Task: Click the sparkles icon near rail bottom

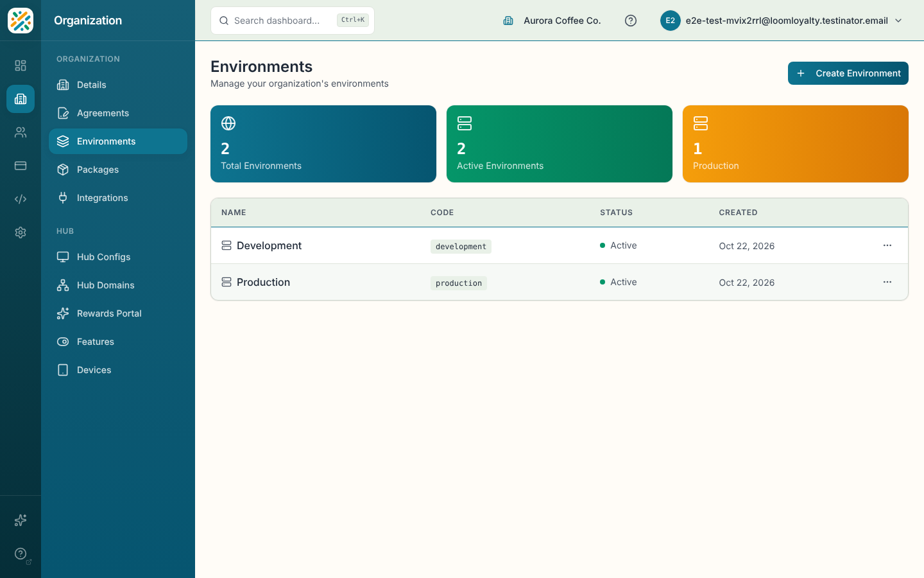Action: click(21, 520)
